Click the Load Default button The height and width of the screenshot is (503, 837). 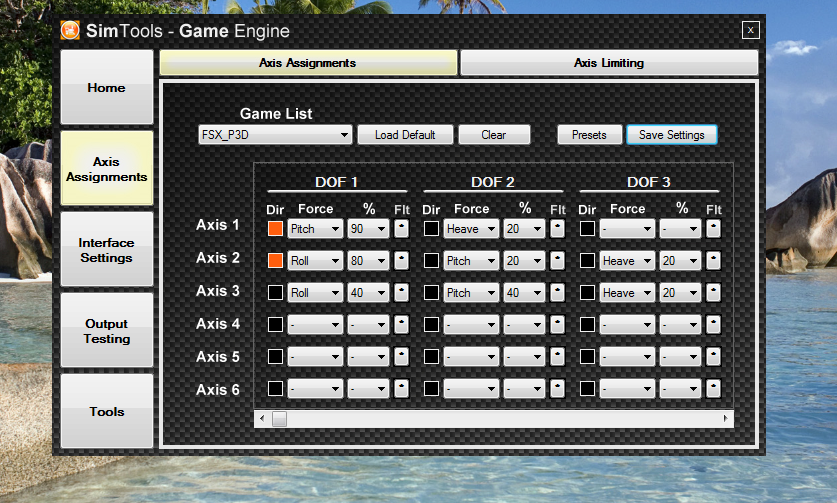click(x=405, y=135)
